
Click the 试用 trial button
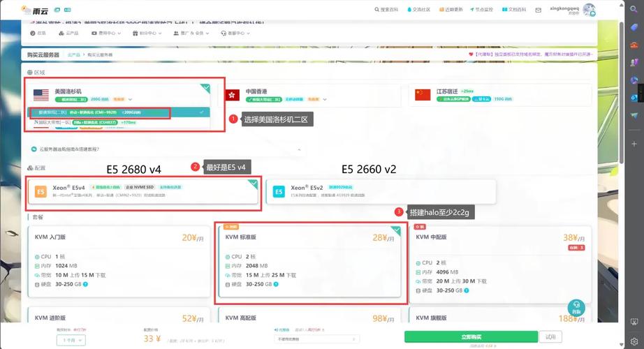tap(550, 336)
